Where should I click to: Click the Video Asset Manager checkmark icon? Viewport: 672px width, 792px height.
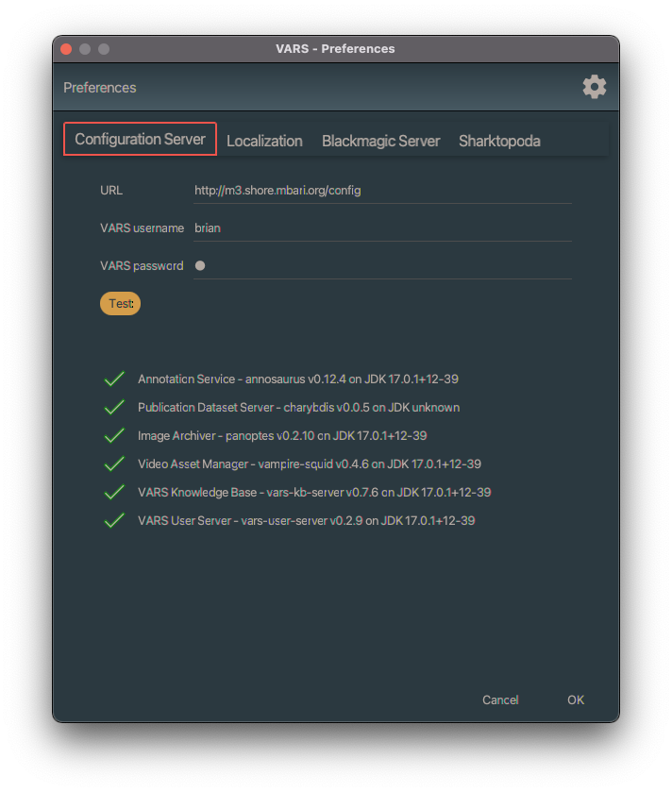click(113, 463)
